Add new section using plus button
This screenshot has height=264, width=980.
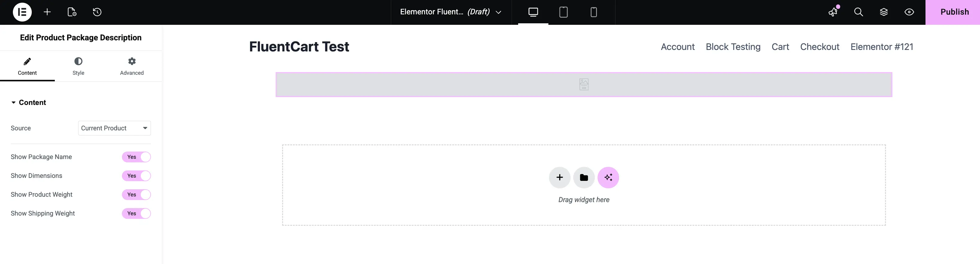(x=559, y=177)
